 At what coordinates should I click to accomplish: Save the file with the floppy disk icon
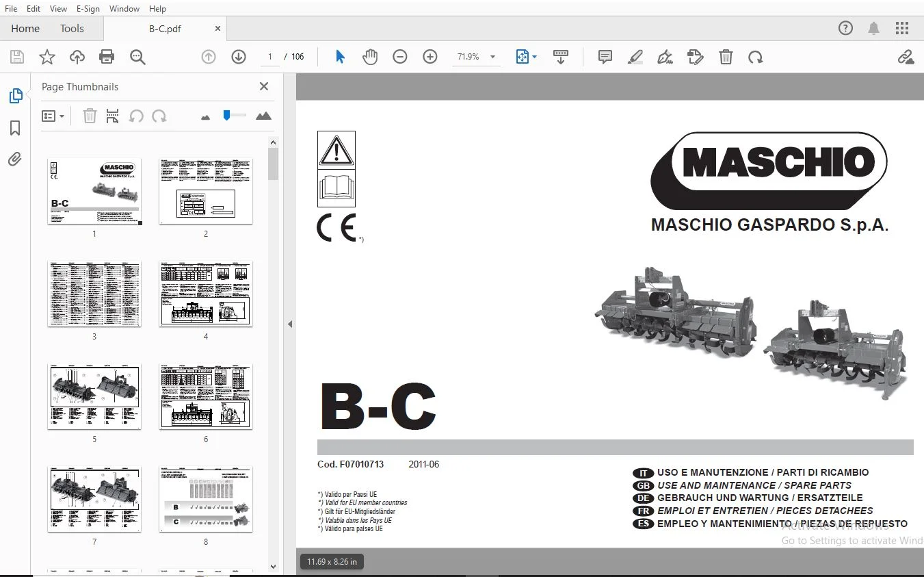point(16,57)
